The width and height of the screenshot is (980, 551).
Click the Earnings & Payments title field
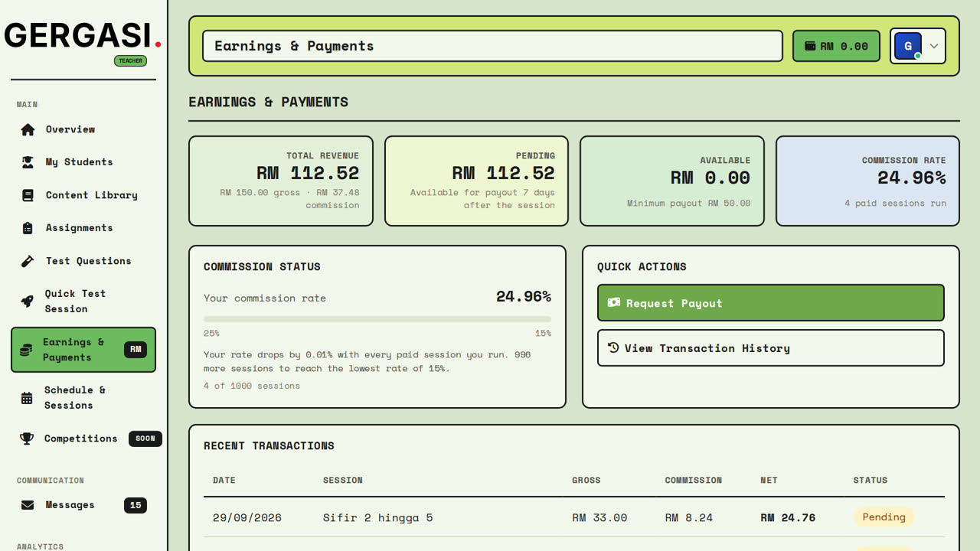tap(492, 46)
